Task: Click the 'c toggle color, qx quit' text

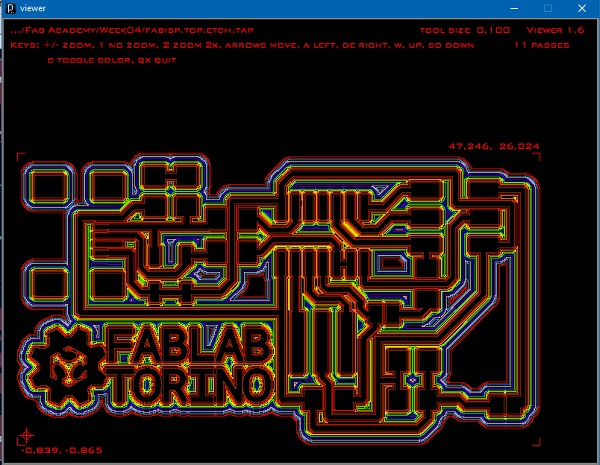Action: [112, 60]
